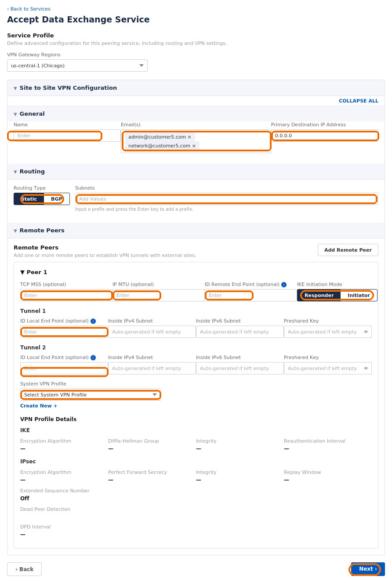Show info for ID Remote End Point
The width and height of the screenshot is (392, 583).
point(284,285)
